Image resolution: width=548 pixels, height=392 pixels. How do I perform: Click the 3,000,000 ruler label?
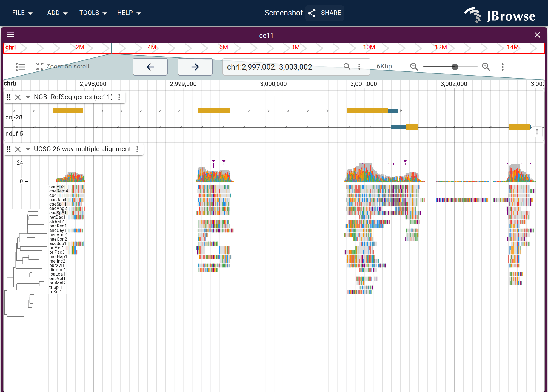273,84
